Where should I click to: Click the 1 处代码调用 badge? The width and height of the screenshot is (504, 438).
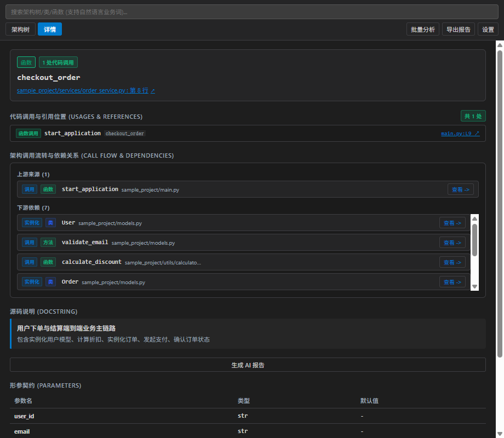58,62
